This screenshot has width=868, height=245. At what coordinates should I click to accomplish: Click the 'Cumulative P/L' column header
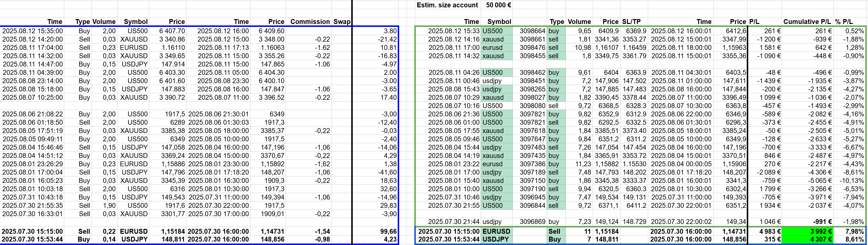[807, 22]
